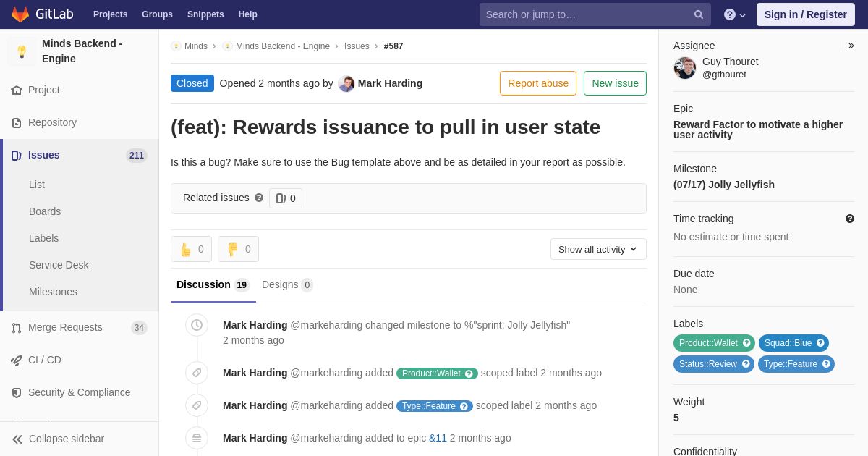Click the Reward Factor epic link
868x456 pixels.
pos(758,130)
